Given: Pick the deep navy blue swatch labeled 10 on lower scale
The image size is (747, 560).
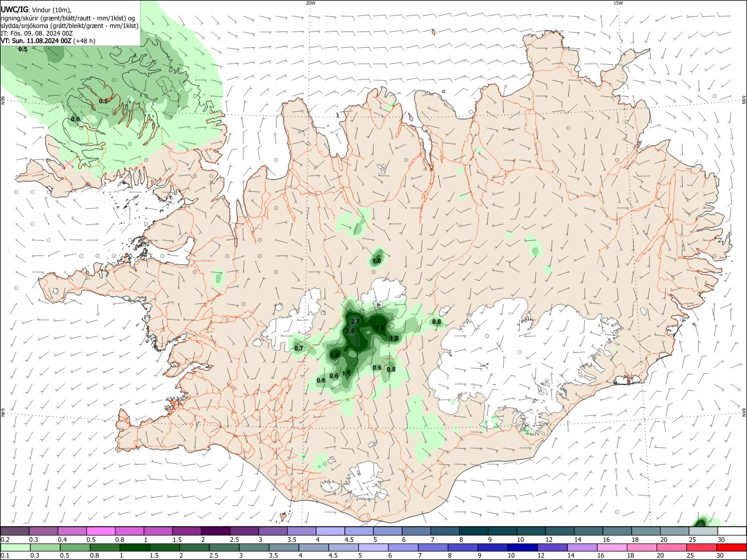Looking at the screenshot, I should pos(522,548).
